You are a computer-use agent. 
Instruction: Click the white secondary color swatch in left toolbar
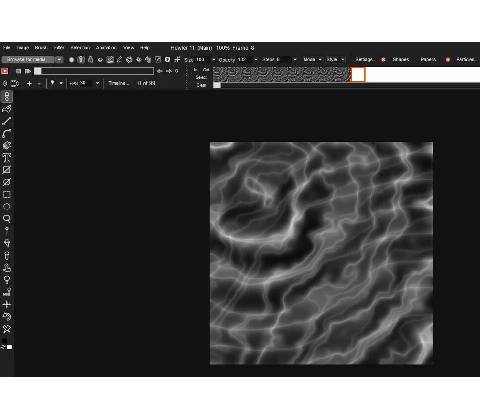tap(10, 347)
